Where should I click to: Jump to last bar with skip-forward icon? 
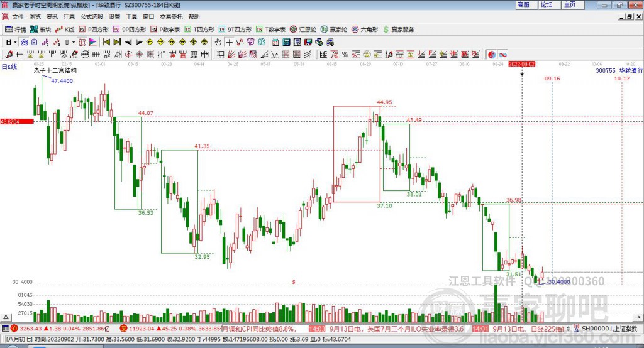pyautogui.click(x=117, y=42)
